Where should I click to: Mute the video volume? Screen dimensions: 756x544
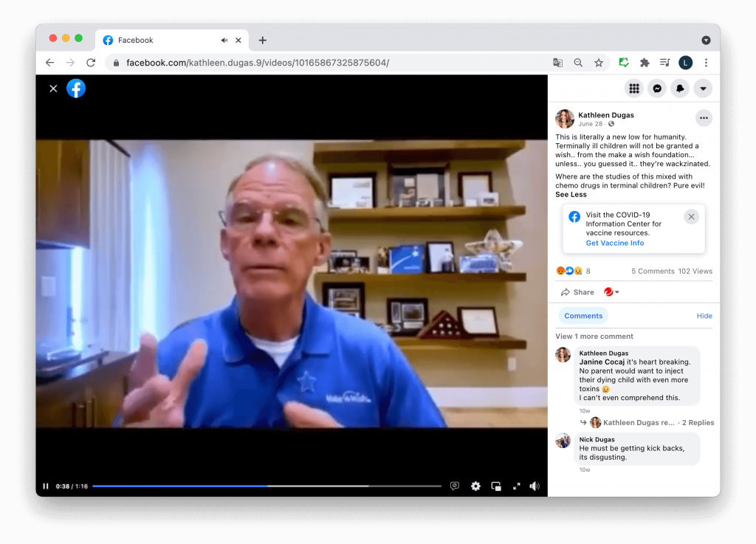(535, 486)
